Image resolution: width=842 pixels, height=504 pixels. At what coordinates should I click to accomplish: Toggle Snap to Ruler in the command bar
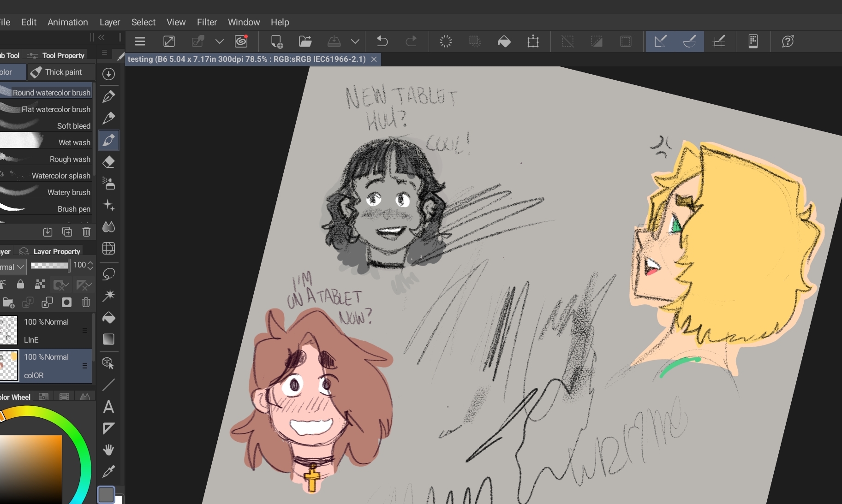660,42
